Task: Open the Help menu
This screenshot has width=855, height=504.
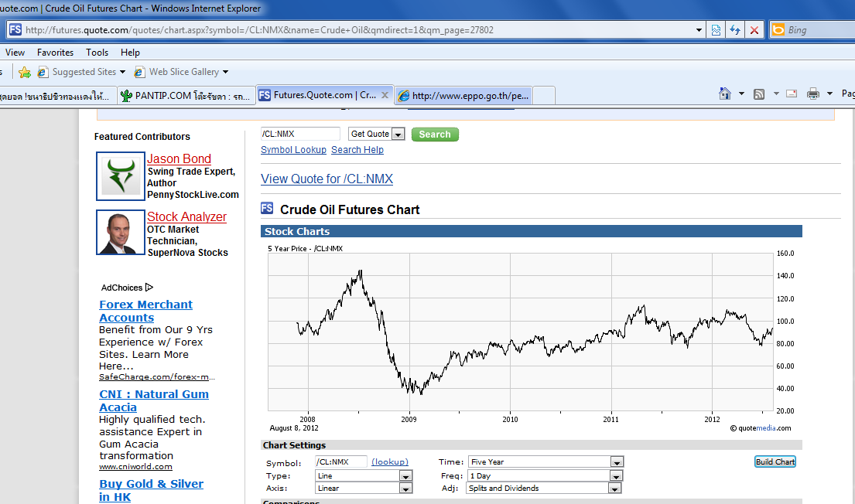Action: (130, 53)
